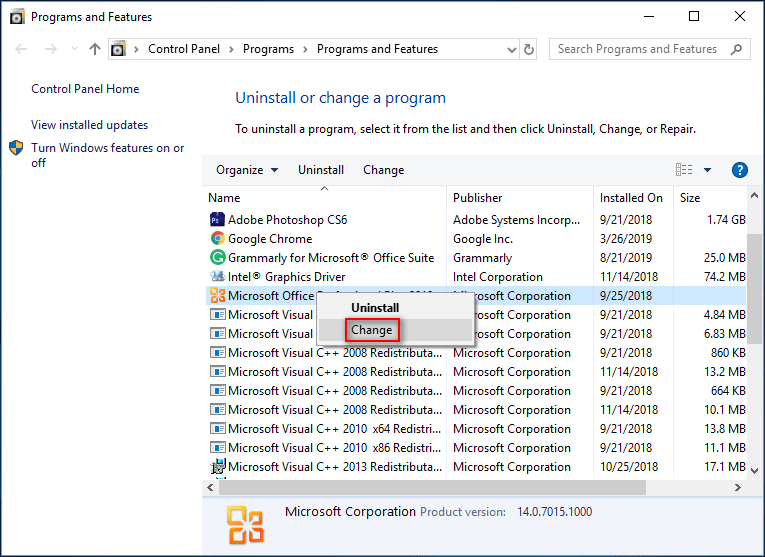
Task: Click the Change your view icon
Action: (684, 170)
